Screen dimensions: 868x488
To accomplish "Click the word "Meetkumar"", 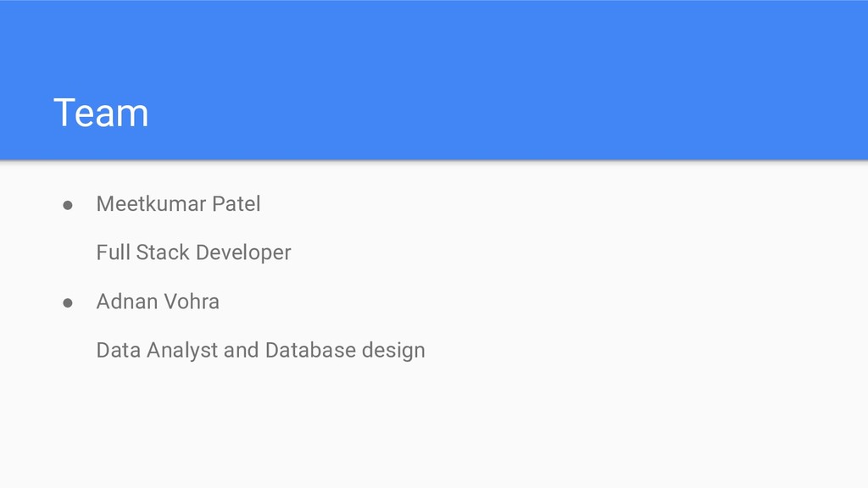I will point(151,203).
